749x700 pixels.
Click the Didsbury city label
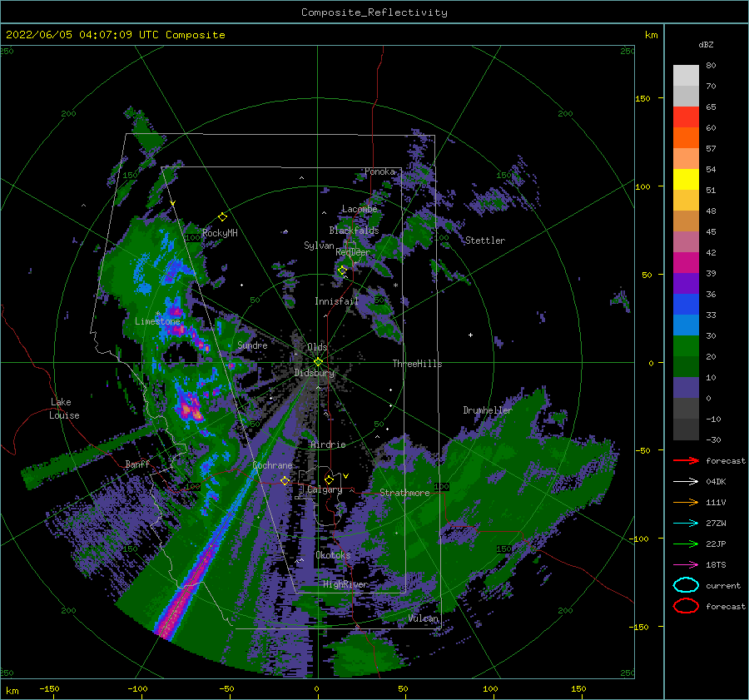315,373
